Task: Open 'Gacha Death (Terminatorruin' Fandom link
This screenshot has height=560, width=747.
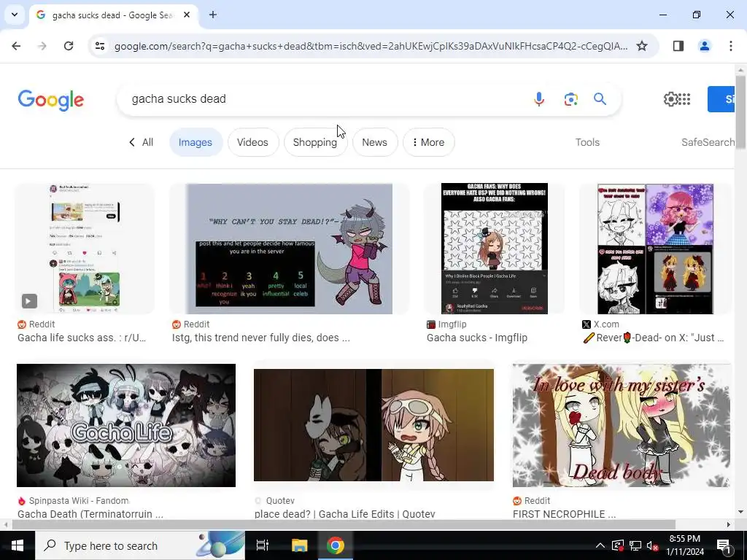Action: point(90,514)
